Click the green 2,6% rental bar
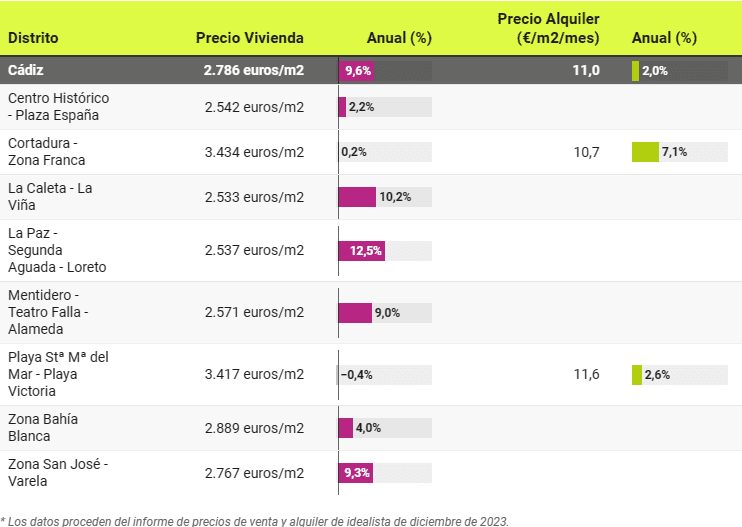742x527 pixels. (637, 375)
